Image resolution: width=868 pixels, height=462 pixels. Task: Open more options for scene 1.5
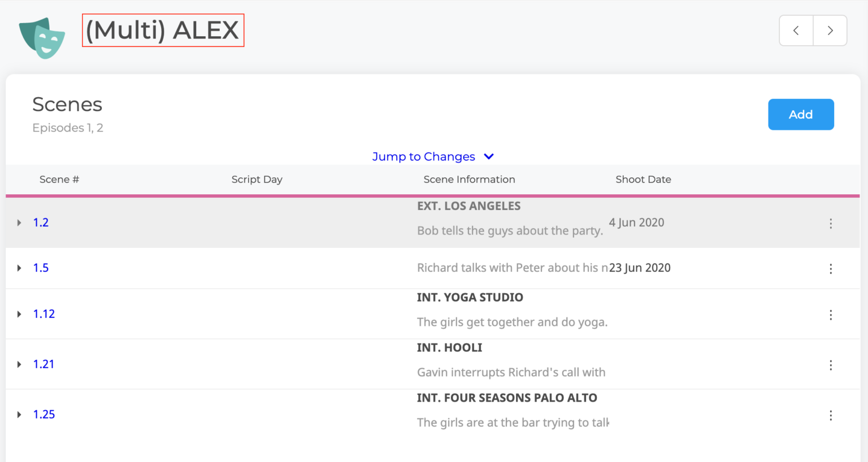830,269
